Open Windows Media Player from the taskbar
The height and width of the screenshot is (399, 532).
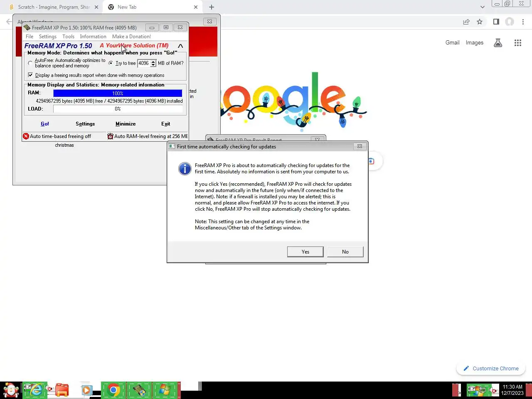coord(86,390)
